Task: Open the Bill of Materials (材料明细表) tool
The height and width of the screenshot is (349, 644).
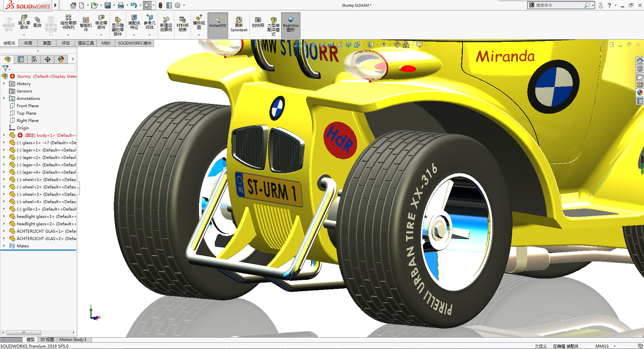Action: pos(182,24)
